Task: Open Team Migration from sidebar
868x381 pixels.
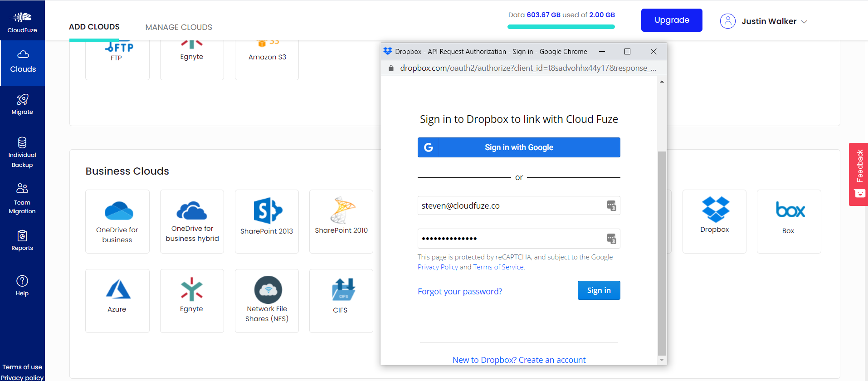Action: click(x=22, y=198)
